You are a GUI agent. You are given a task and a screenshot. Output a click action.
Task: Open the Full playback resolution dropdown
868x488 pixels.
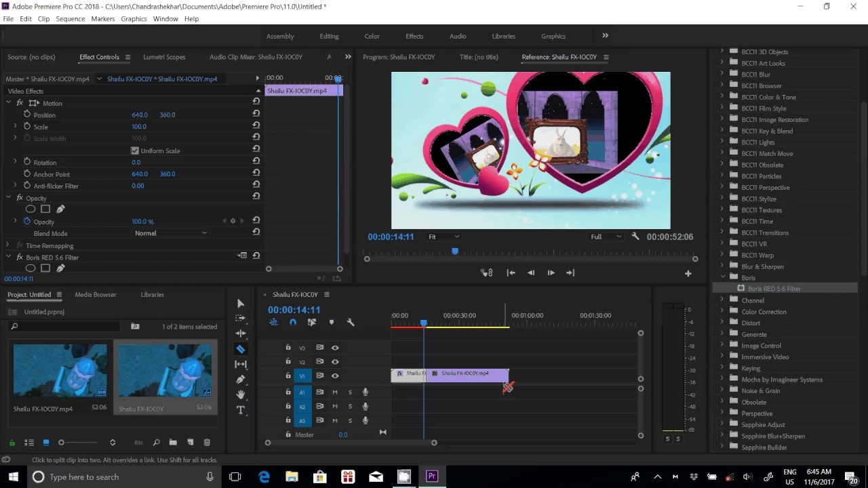[x=606, y=237]
